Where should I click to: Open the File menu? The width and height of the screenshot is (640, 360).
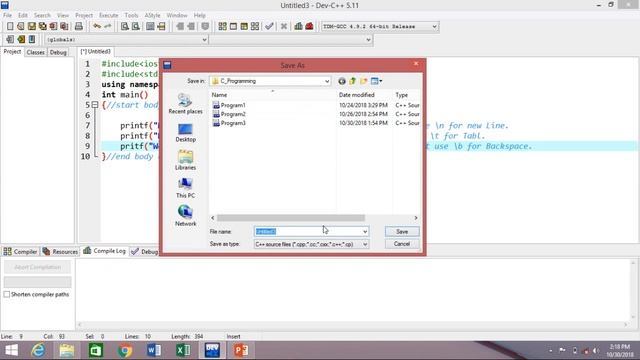click(7, 15)
